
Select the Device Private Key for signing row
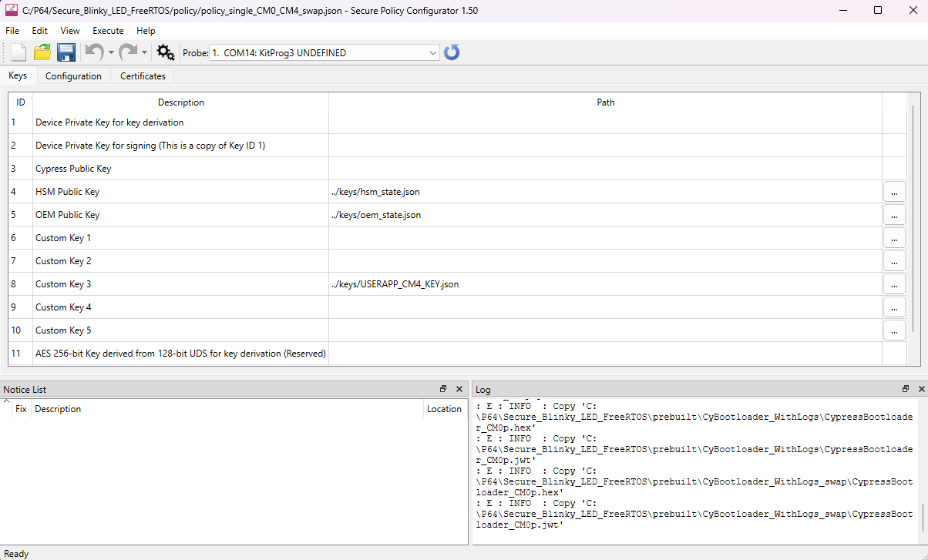pyautogui.click(x=458, y=146)
